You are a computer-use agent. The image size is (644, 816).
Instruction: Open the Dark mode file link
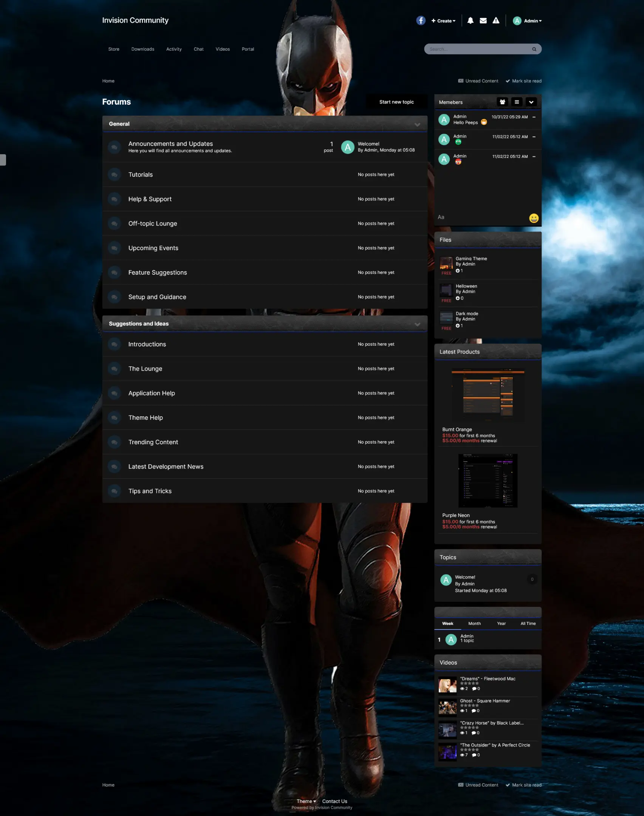pyautogui.click(x=467, y=314)
